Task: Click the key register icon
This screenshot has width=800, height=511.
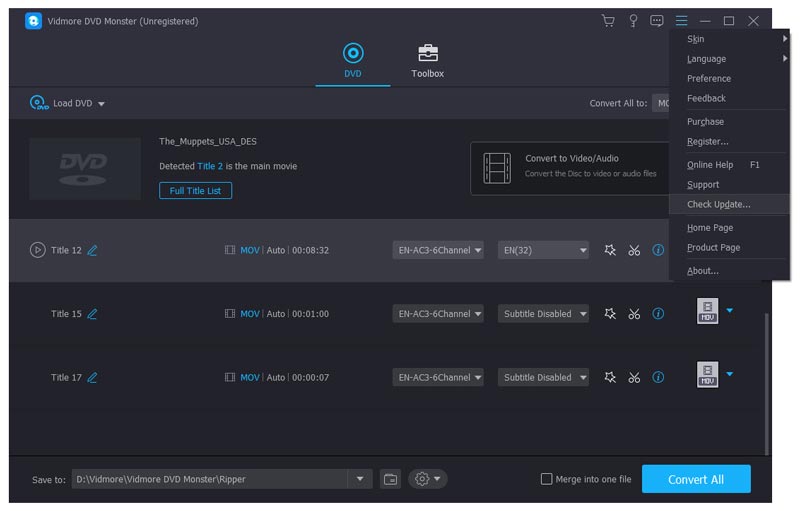Action: pos(633,21)
